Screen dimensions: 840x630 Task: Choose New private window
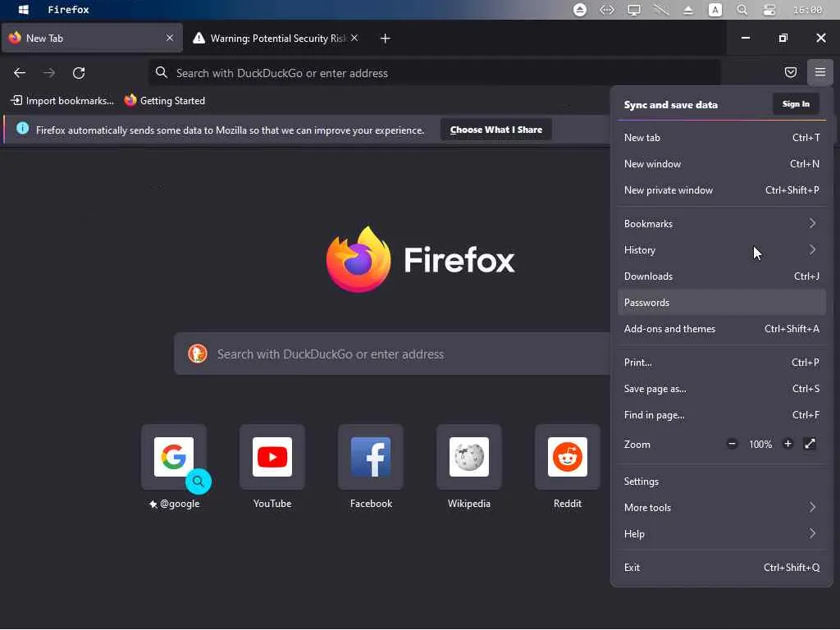click(x=722, y=190)
